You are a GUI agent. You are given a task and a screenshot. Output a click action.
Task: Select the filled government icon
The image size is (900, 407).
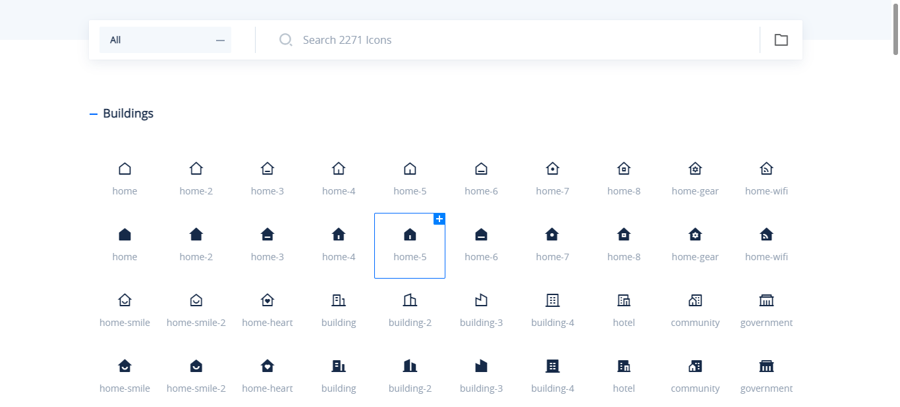[x=766, y=366]
